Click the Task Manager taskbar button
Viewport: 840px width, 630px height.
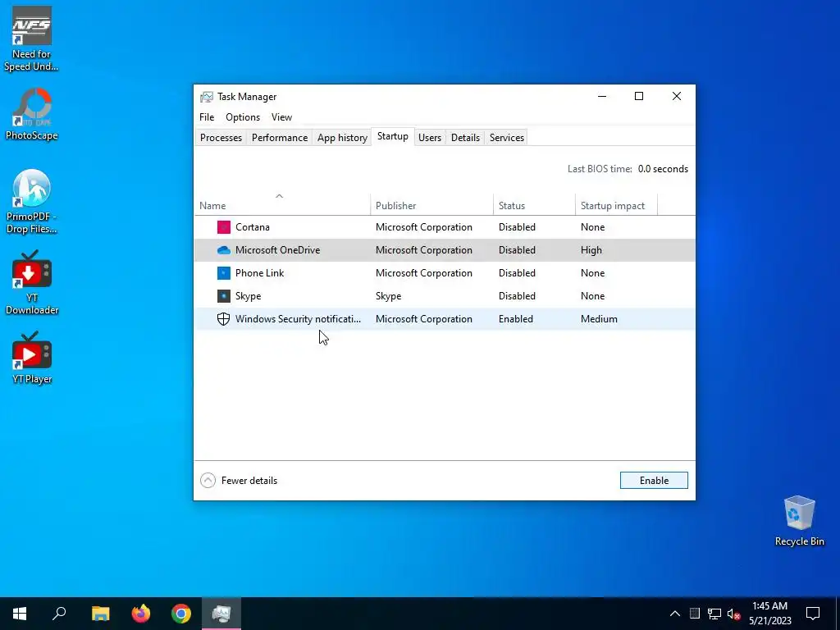pos(221,614)
